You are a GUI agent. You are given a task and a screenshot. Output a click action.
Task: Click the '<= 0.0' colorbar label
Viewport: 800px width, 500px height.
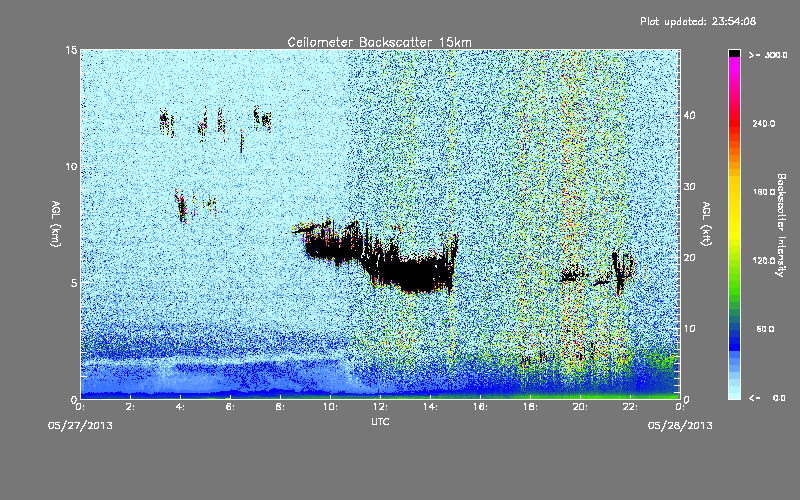[767, 398]
